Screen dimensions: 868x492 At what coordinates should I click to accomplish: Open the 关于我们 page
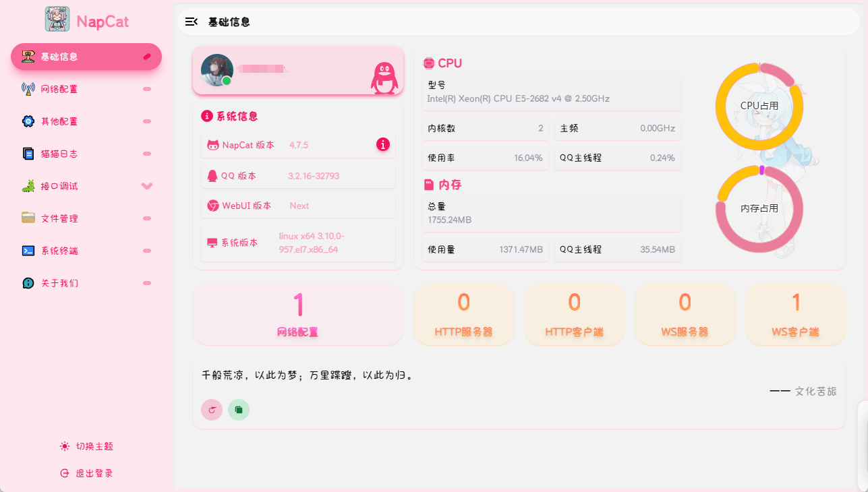(86, 283)
